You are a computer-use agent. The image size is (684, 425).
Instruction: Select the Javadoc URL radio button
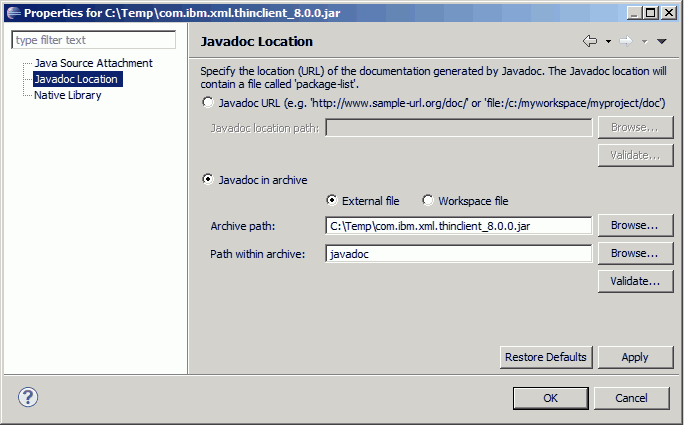(x=208, y=103)
